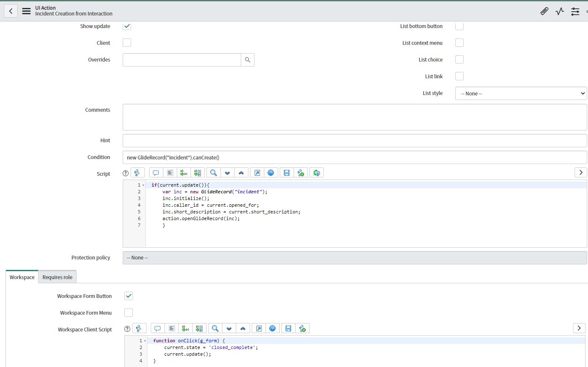Find previous in Script toolbar
This screenshot has width=588, height=367.
(241, 173)
